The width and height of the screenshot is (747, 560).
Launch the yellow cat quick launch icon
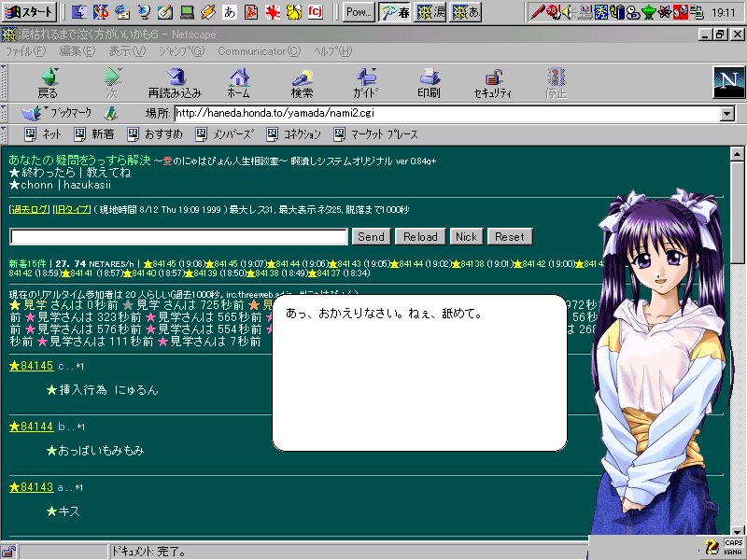[x=294, y=12]
